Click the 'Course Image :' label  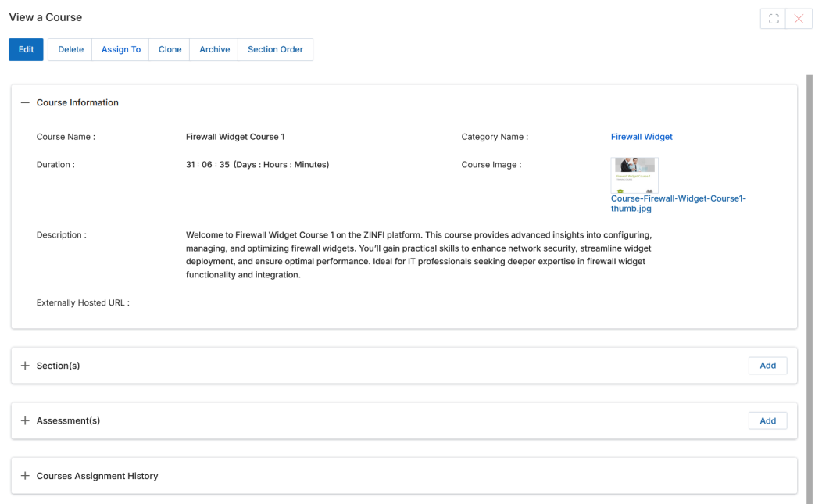[491, 164]
